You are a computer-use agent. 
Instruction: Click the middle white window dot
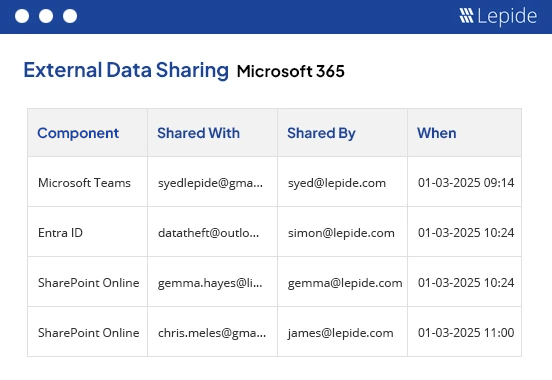point(46,16)
